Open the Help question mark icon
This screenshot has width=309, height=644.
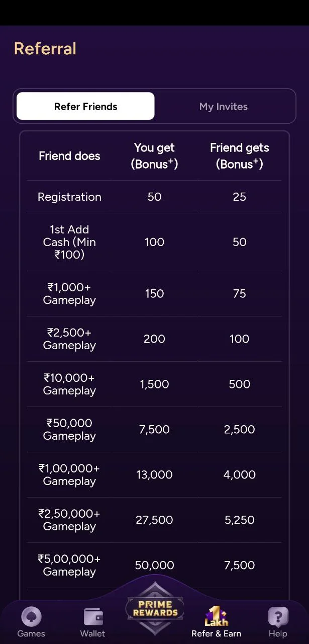pos(278,617)
